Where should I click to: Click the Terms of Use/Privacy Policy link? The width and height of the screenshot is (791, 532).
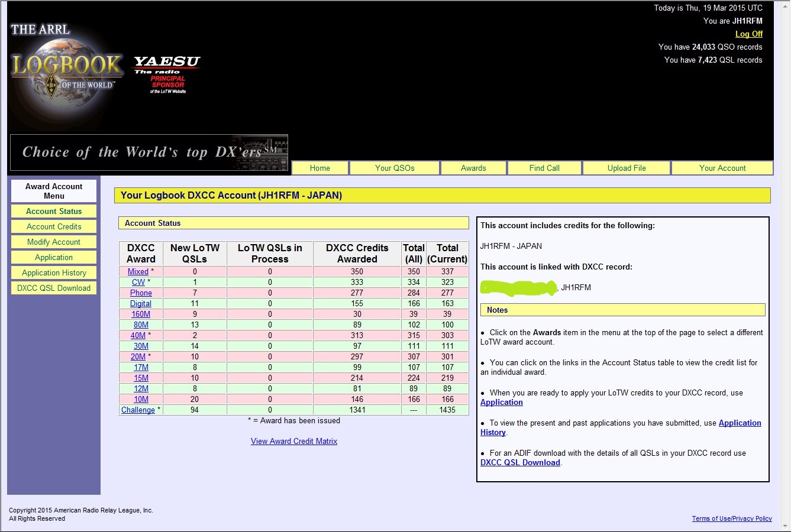(732, 518)
